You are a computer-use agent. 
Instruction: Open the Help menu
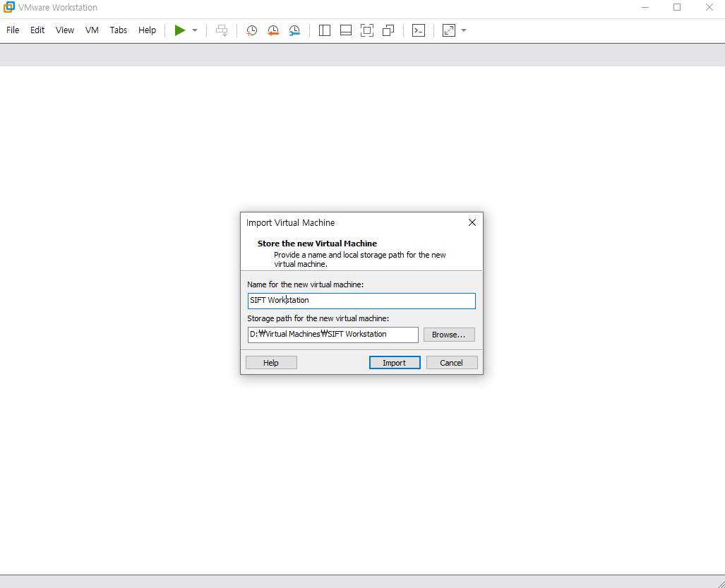click(x=147, y=30)
